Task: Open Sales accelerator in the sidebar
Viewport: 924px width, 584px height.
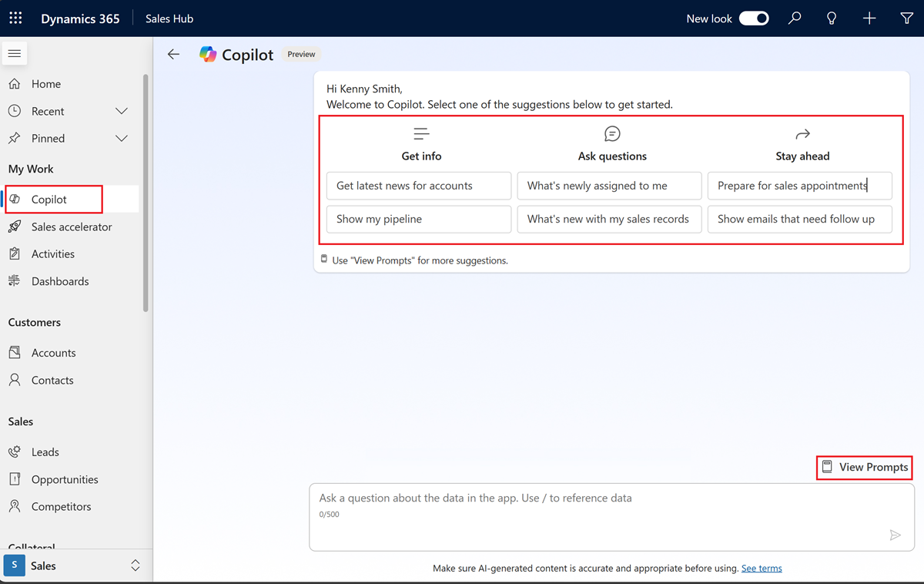Action: [71, 227]
